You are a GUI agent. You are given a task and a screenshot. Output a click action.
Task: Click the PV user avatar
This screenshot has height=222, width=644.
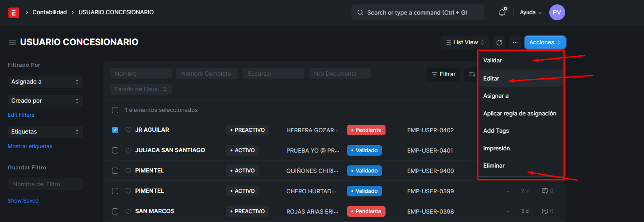click(x=557, y=12)
